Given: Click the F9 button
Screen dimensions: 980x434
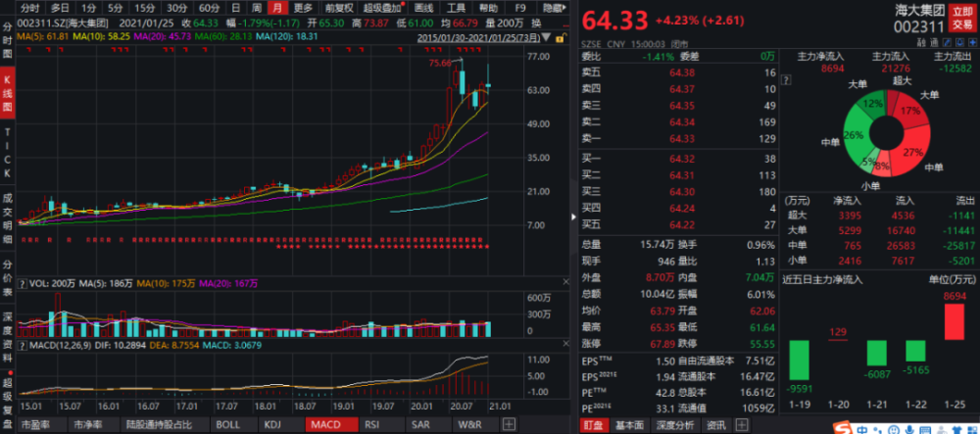Looking at the screenshot, I should click(520, 8).
